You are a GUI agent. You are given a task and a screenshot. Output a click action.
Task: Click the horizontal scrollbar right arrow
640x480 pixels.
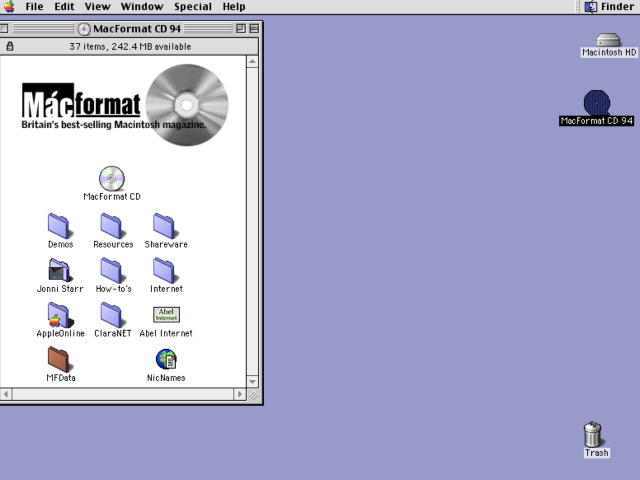coord(240,394)
